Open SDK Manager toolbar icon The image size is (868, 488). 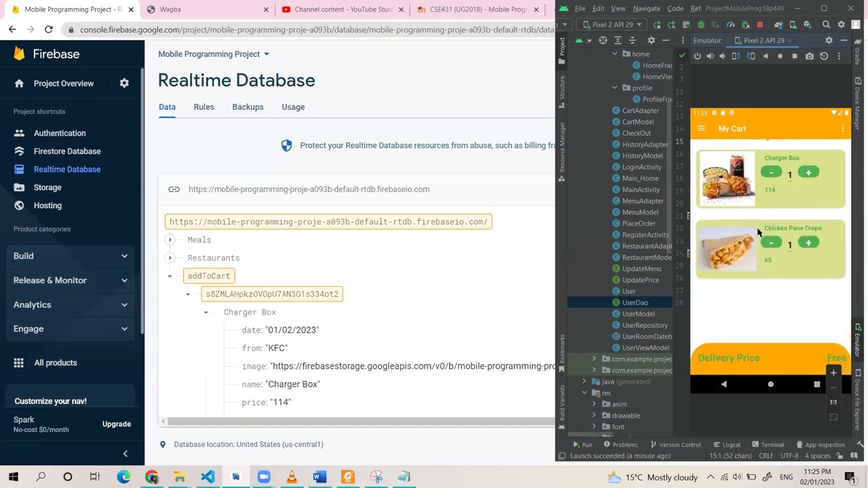(808, 24)
